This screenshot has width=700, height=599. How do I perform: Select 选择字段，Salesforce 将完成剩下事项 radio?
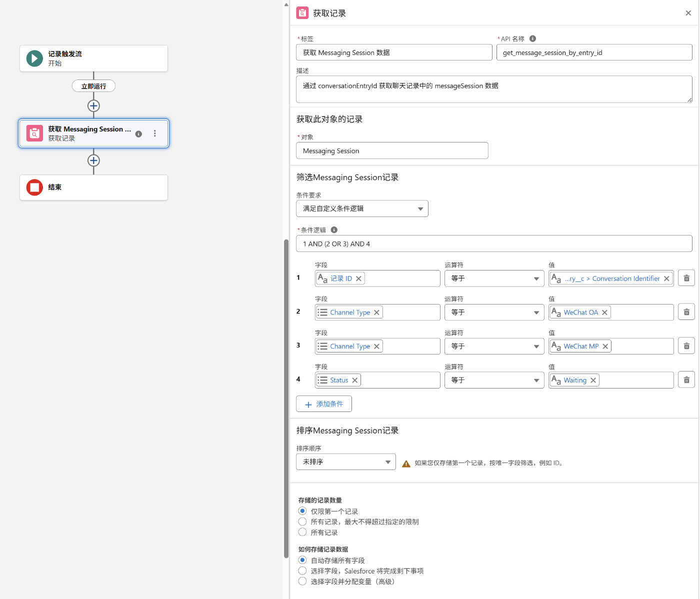[x=302, y=570]
